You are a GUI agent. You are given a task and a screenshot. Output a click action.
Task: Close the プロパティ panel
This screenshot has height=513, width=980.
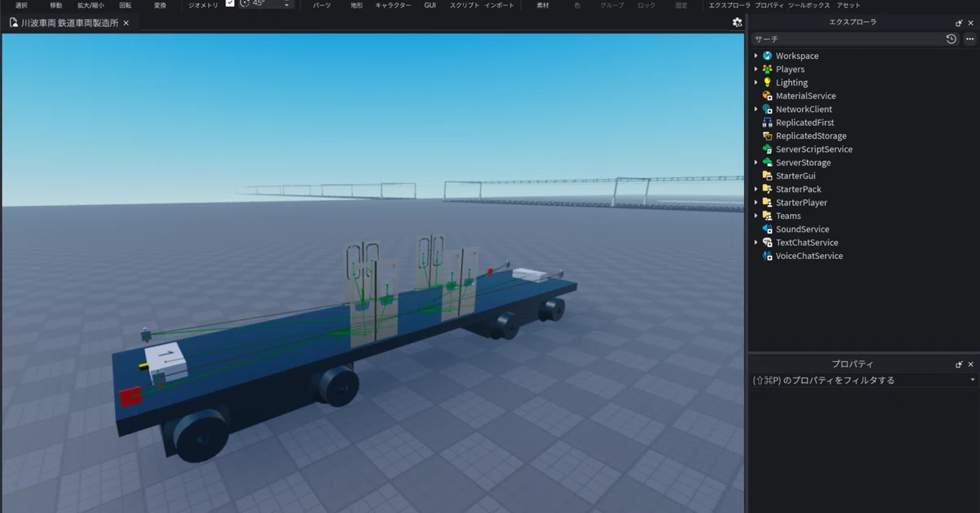[970, 364]
